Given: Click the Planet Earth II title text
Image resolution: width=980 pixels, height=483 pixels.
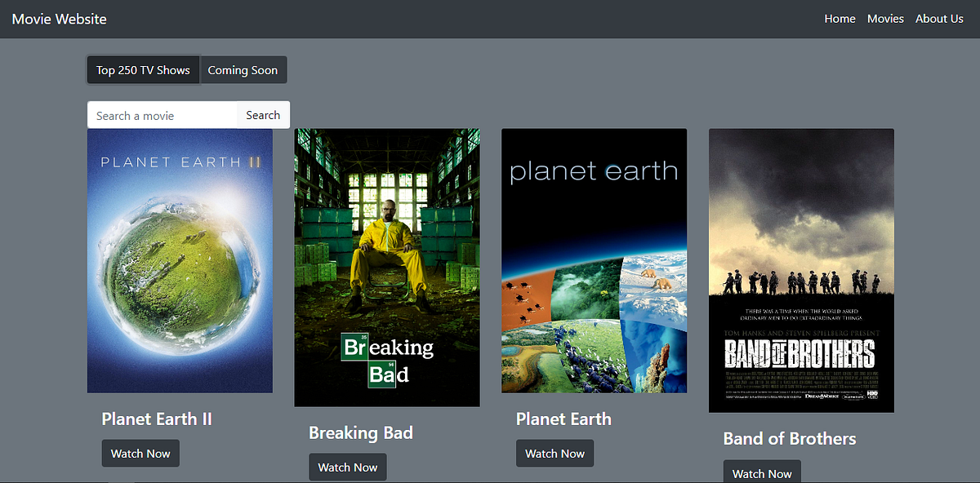Looking at the screenshot, I should coord(157,419).
